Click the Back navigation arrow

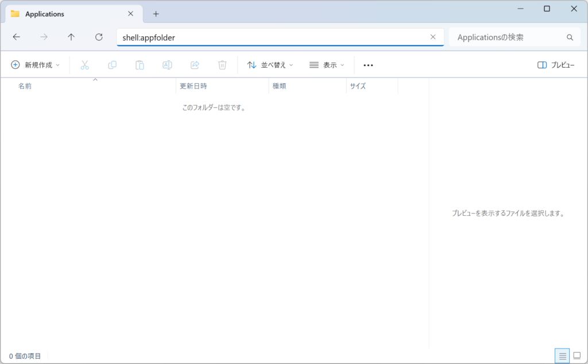point(17,37)
